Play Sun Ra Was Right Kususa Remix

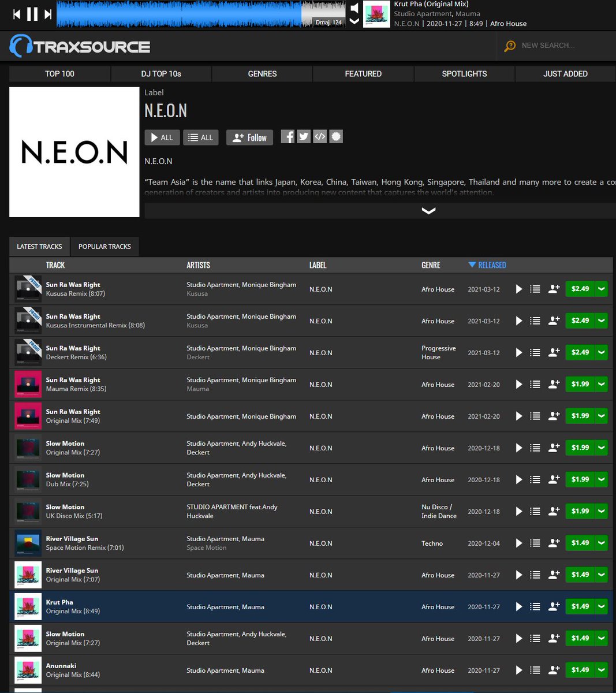[x=518, y=289]
